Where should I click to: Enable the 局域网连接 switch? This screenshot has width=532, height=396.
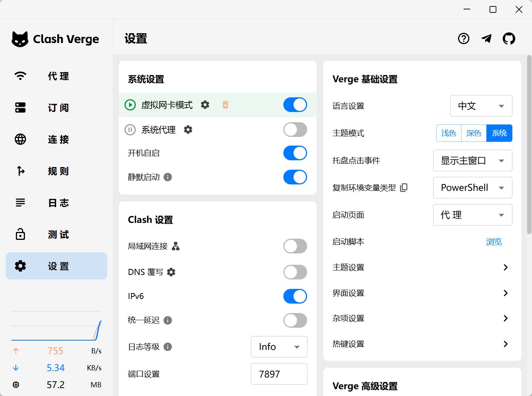[x=295, y=246]
